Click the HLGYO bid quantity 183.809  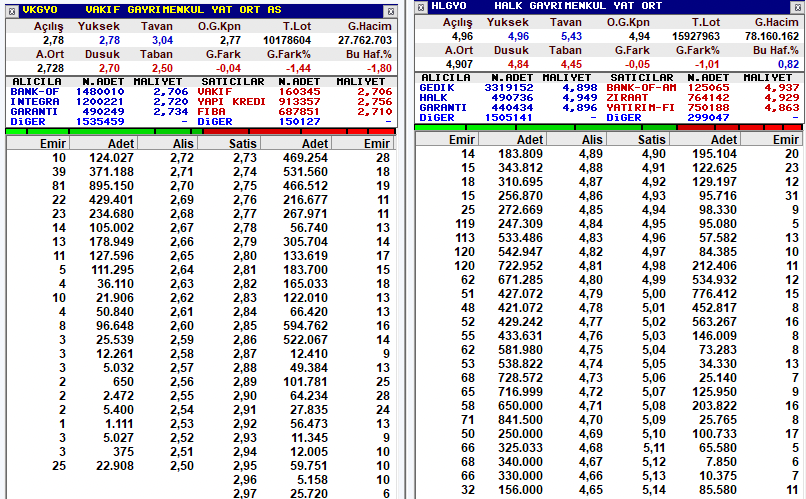520,154
